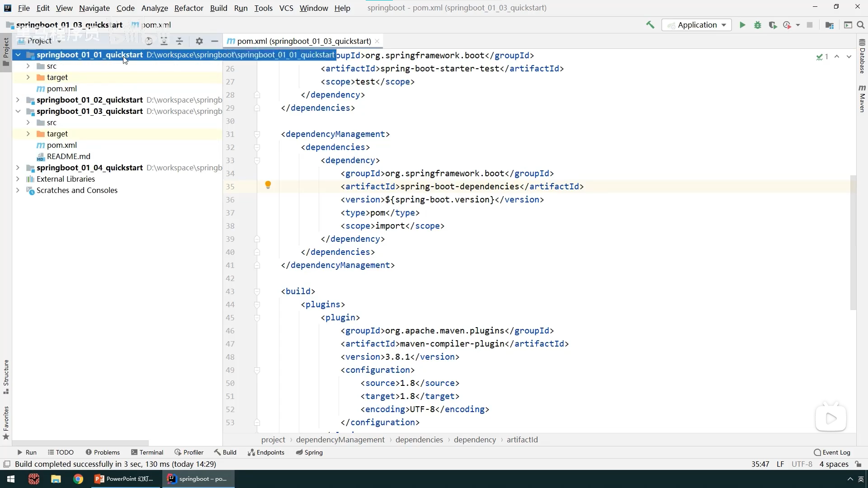Run the Application with the green play icon
This screenshot has height=488, width=868.
click(x=742, y=25)
